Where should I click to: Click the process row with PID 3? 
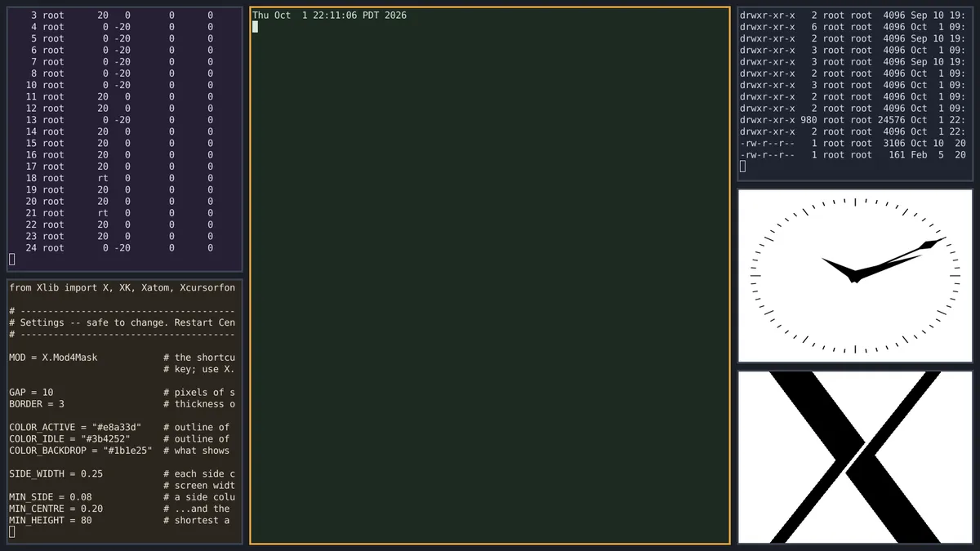122,16
